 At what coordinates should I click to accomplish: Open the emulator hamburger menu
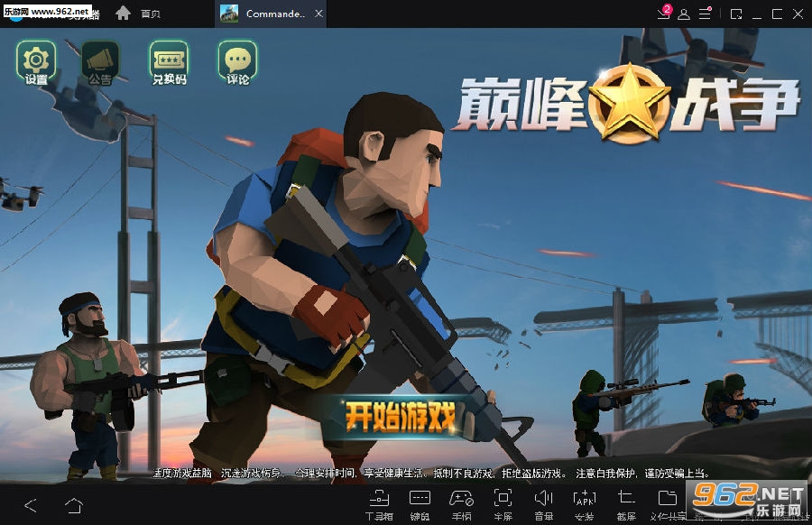(x=705, y=14)
